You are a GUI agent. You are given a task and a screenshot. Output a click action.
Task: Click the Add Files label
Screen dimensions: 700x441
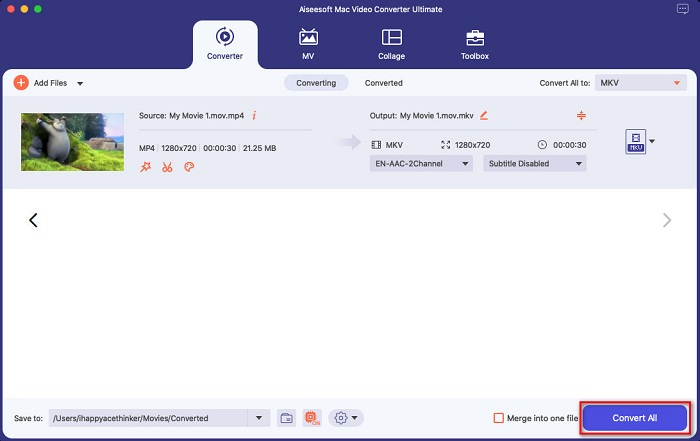[50, 83]
